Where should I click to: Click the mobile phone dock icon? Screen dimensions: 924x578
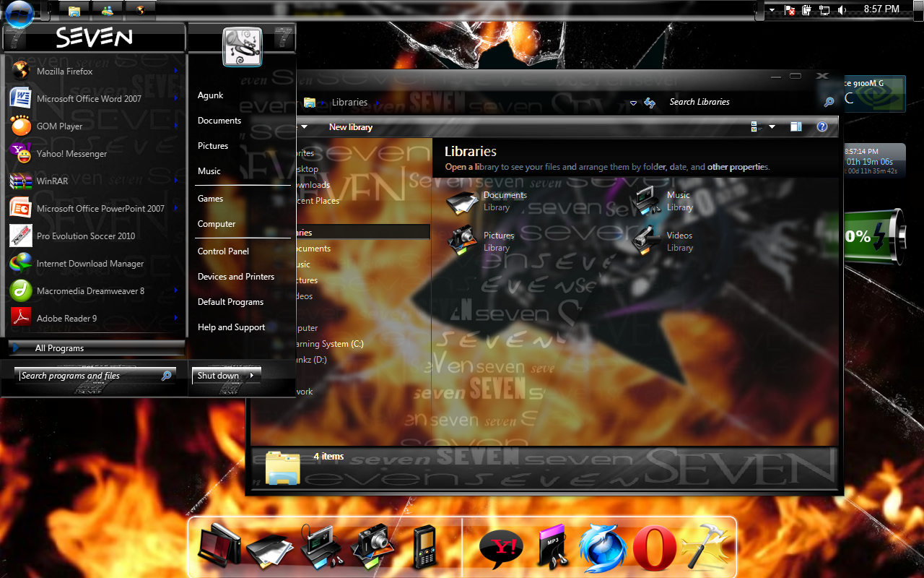426,546
